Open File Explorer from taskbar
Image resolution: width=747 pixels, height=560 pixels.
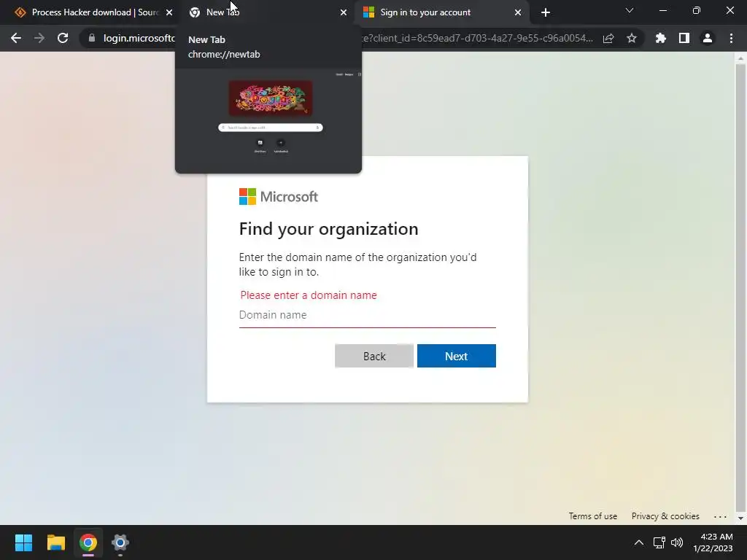[x=55, y=542]
